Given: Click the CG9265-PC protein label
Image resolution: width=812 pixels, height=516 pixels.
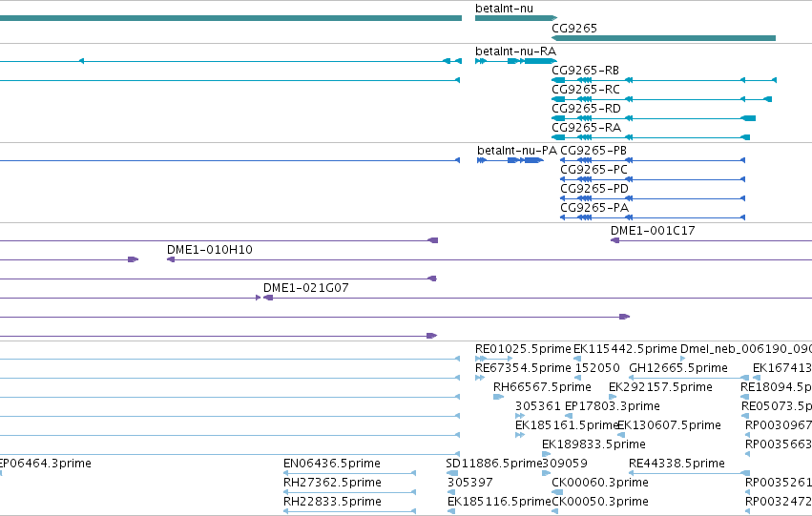Looking at the screenshot, I should pyautogui.click(x=594, y=170).
